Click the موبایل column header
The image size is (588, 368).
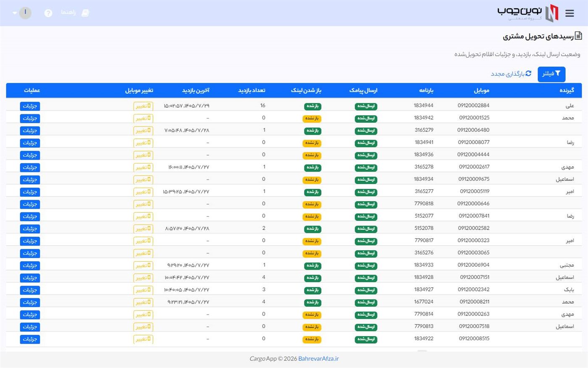pyautogui.click(x=481, y=90)
